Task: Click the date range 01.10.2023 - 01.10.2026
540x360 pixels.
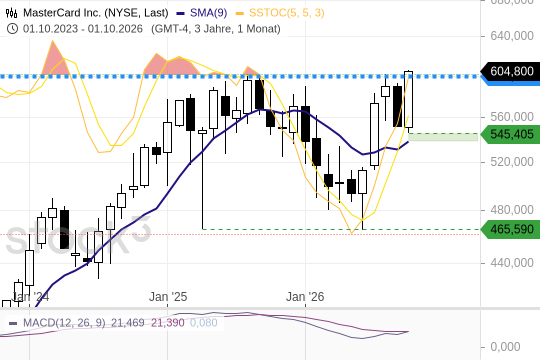Action: point(83,29)
